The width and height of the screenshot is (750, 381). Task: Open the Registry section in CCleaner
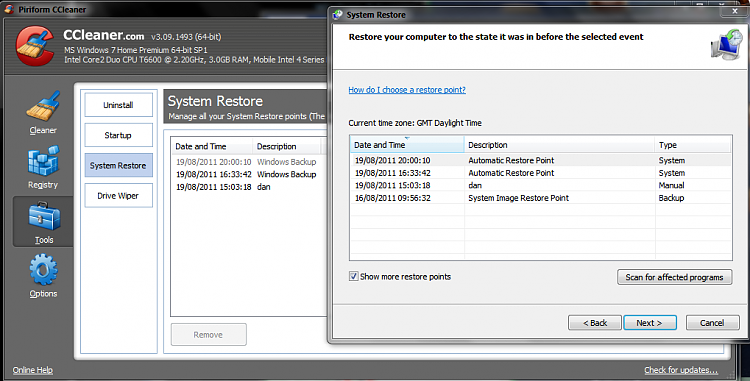(43, 167)
